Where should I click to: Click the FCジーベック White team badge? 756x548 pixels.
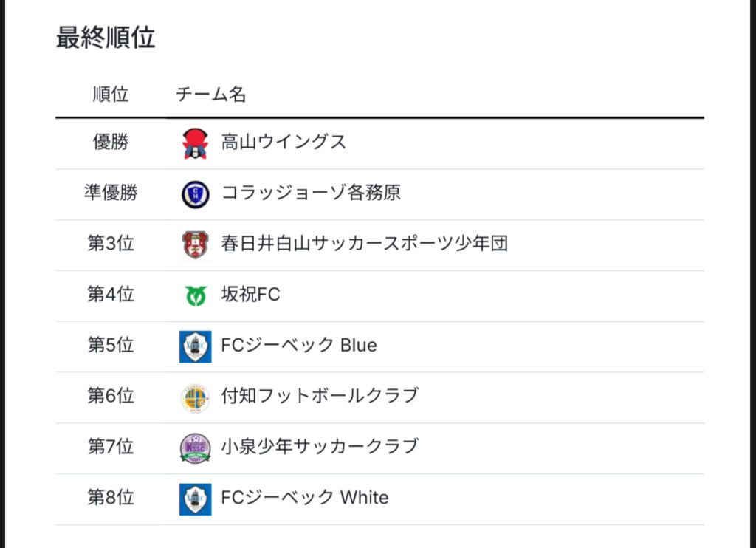195,499
